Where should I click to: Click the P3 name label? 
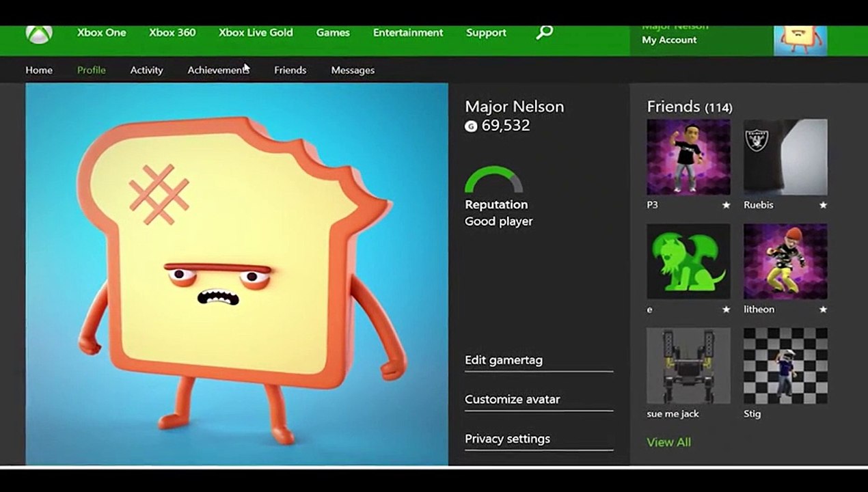coord(652,205)
